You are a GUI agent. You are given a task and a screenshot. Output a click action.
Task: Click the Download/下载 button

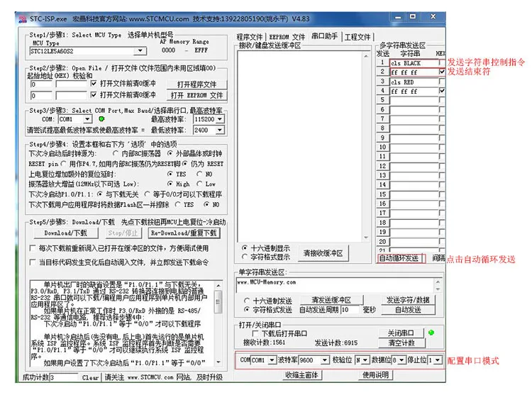[66, 233]
